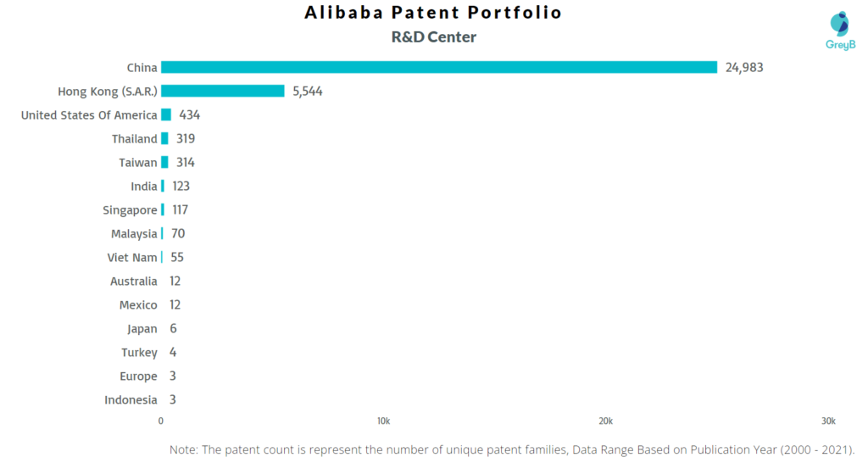Viewport: 868px width, 463px height.
Task: Click the Alibaba Patent Portfolio title
Action: (x=433, y=13)
